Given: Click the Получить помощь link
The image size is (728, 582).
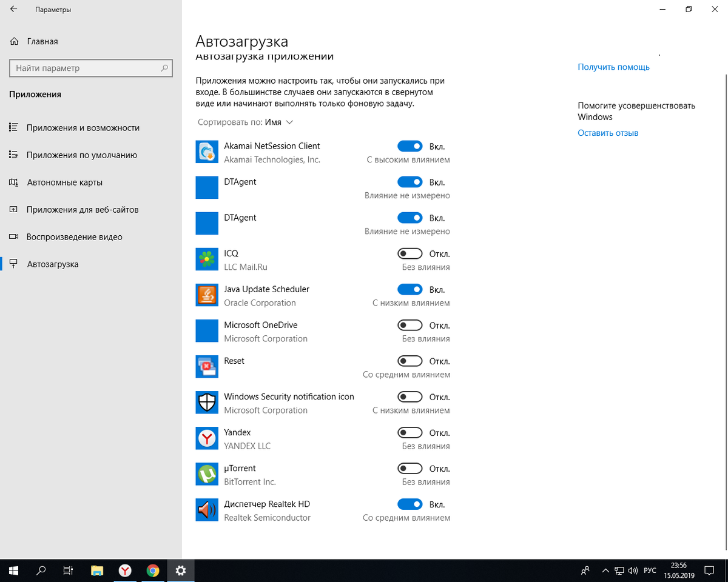Looking at the screenshot, I should coord(613,67).
